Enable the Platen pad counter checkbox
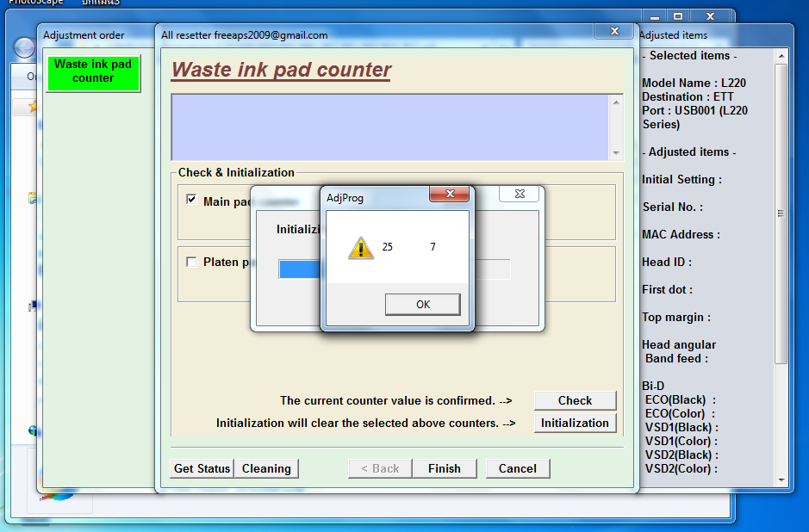This screenshot has height=532, width=809. pyautogui.click(x=191, y=262)
